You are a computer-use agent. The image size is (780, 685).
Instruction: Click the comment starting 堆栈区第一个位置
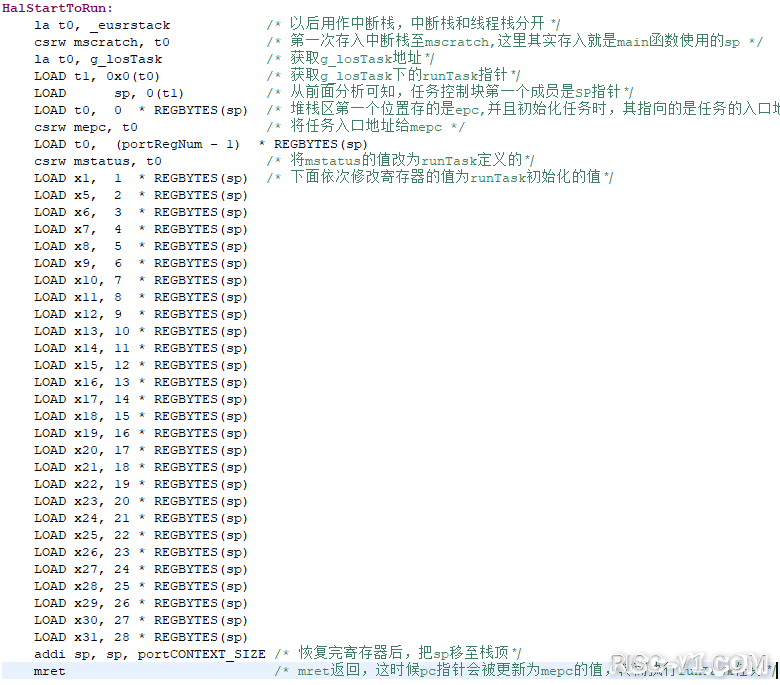coord(523,109)
